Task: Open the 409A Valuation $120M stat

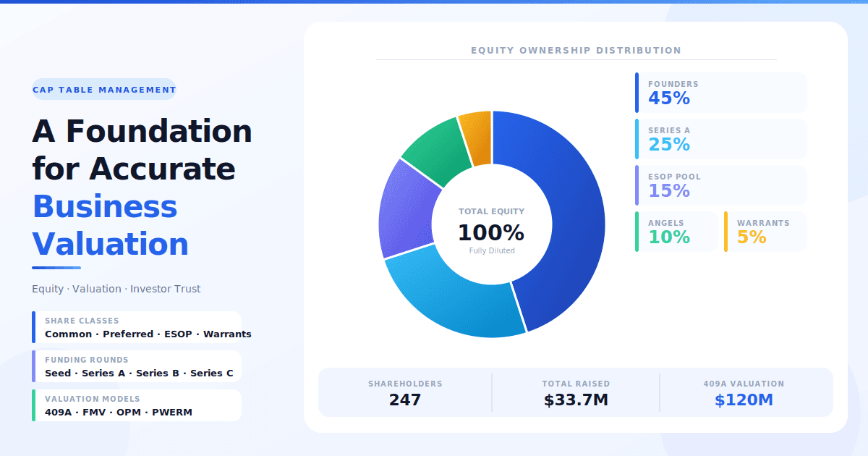Action: (x=745, y=392)
